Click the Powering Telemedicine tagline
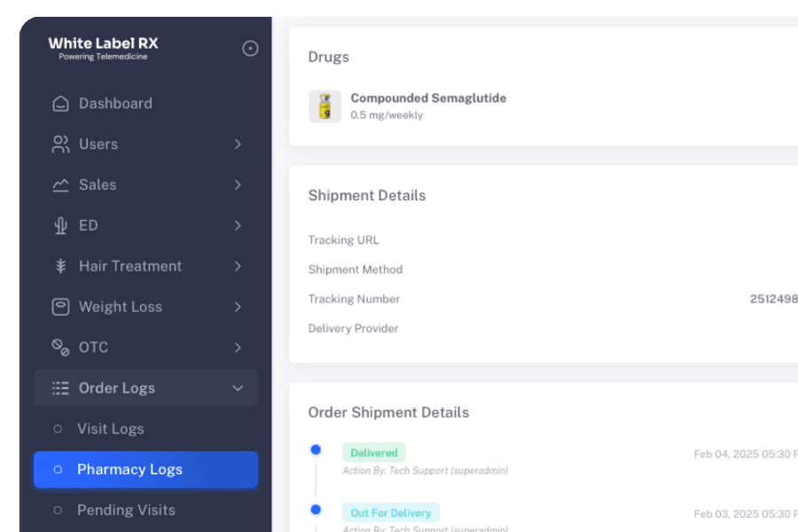Image resolution: width=798 pixels, height=532 pixels. pyautogui.click(x=103, y=57)
